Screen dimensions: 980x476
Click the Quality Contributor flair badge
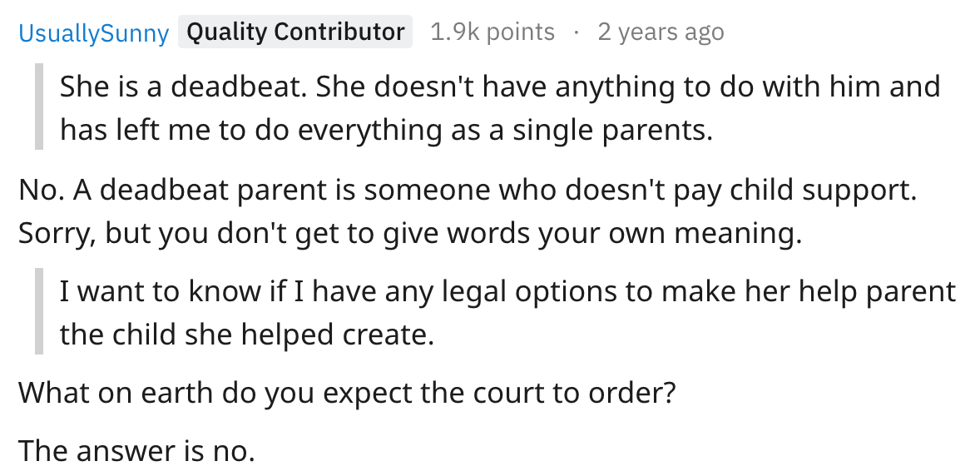pos(295,32)
